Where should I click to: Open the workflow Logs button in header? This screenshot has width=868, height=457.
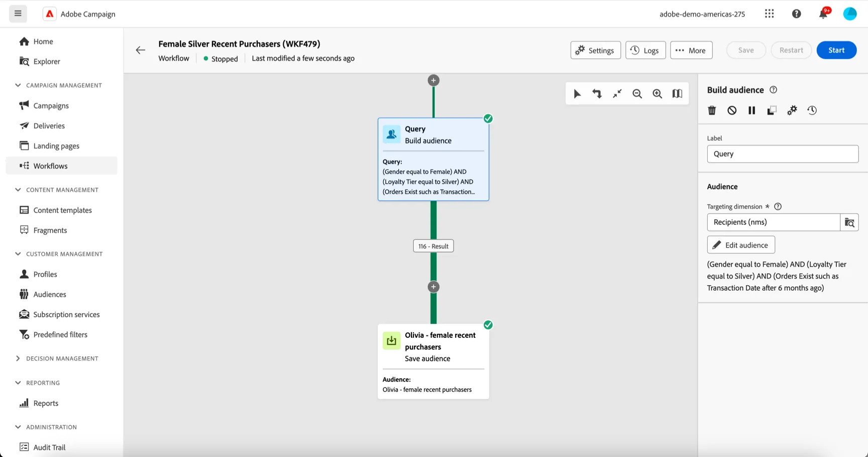[x=645, y=50]
